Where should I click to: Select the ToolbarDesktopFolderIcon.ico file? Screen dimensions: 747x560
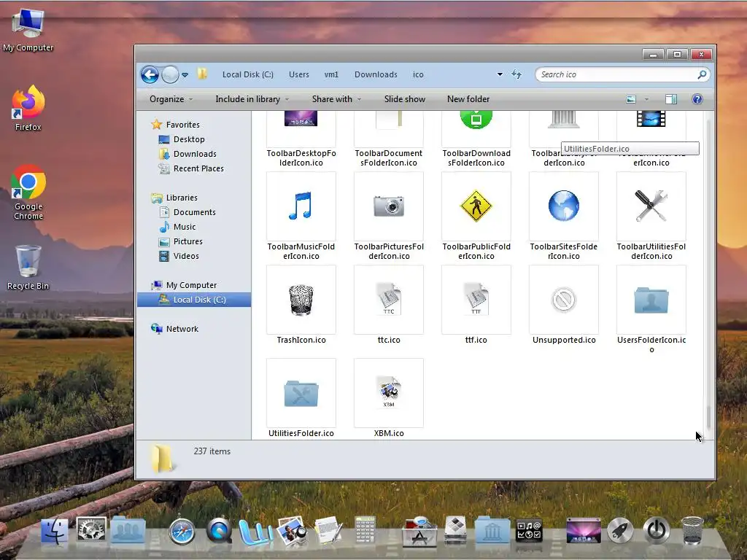301,139
